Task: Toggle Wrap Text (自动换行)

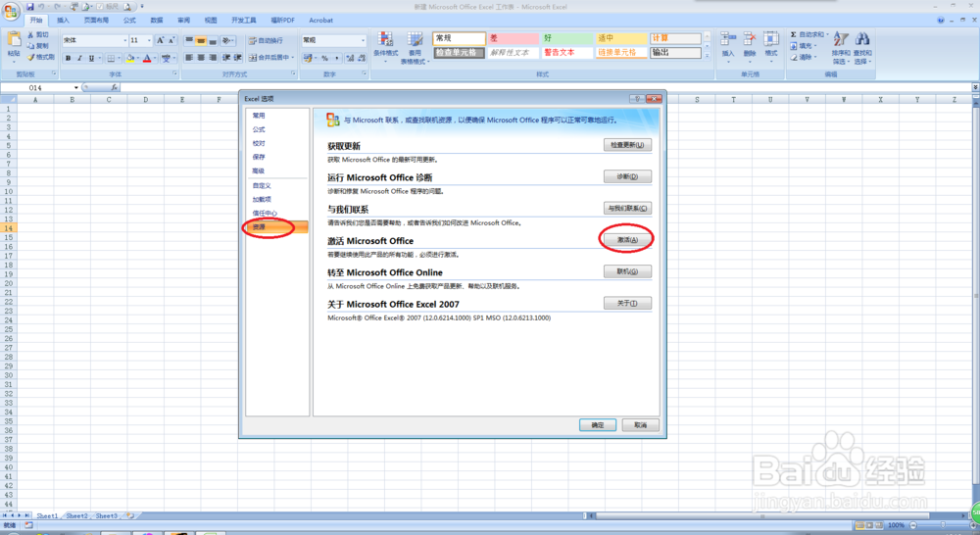Action: (266, 40)
